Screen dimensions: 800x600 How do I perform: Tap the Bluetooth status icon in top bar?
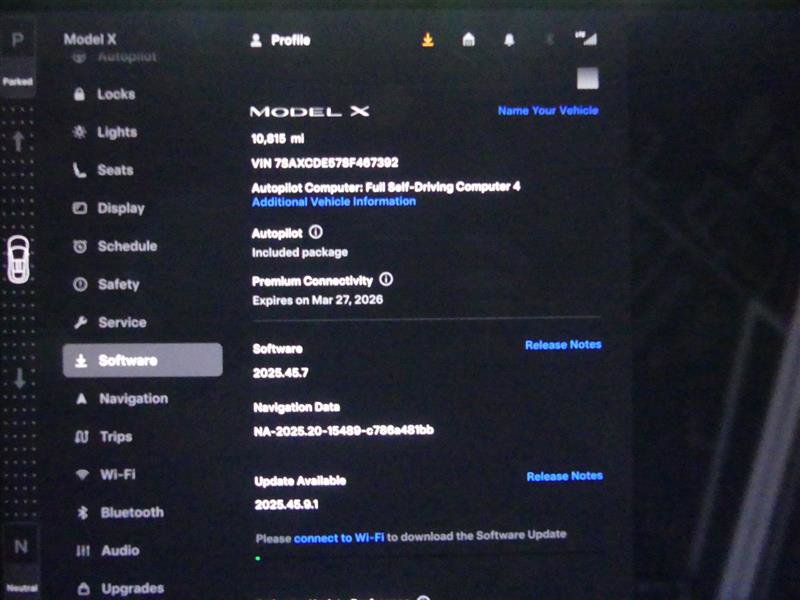click(x=547, y=40)
